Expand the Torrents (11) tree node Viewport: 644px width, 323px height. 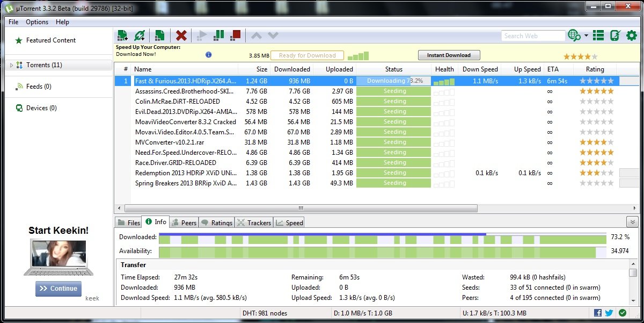[12, 65]
